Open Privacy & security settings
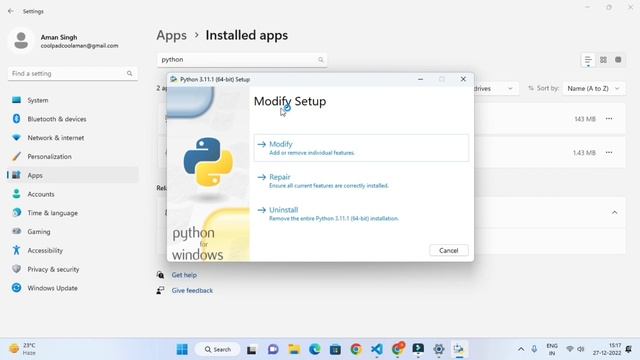640x360 pixels. (x=73, y=269)
